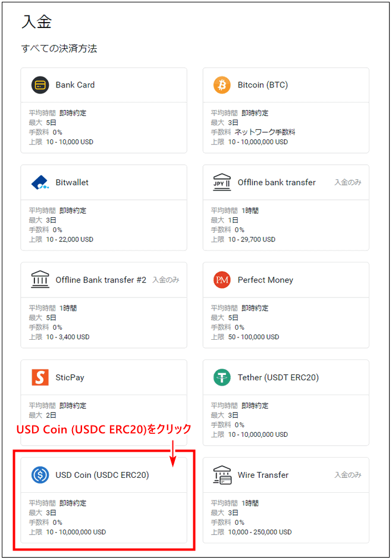Click Bitcoin 平均時間 即時約定 line
The image size is (392, 560).
coord(240,113)
